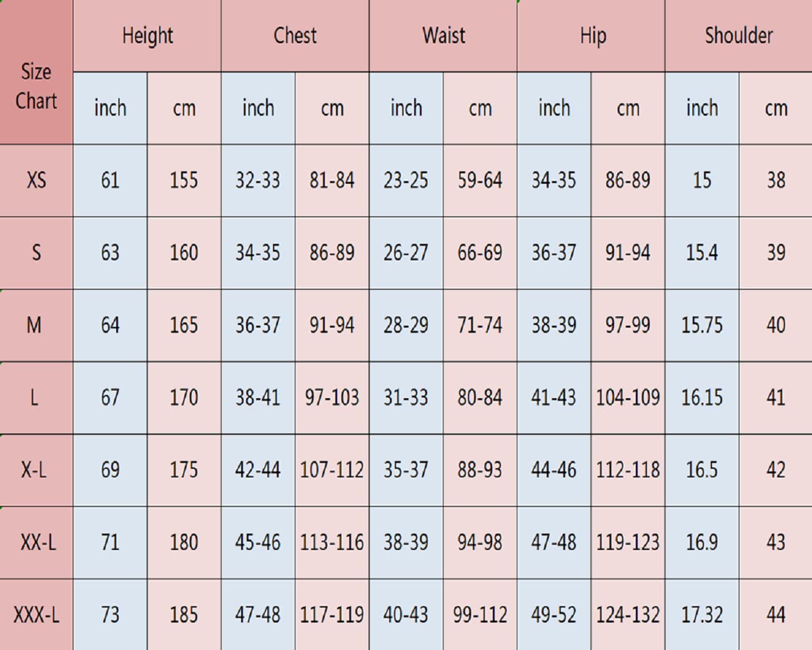Select the hip 124-132 cm cell
Viewport: 812px width, 650px height.
[x=628, y=615]
